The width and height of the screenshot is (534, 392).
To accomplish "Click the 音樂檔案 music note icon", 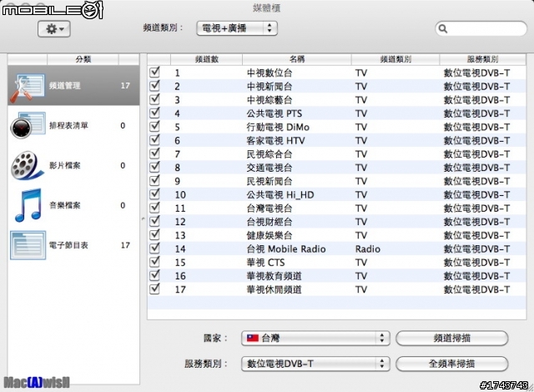I will click(28, 205).
